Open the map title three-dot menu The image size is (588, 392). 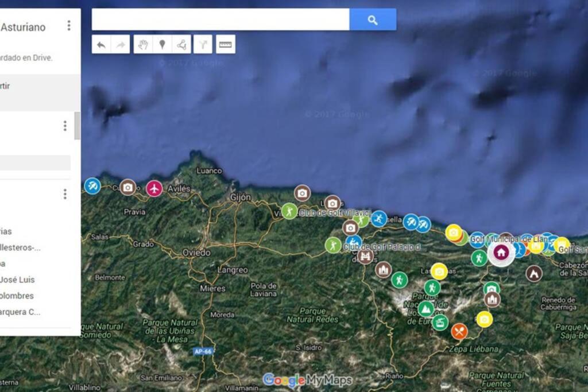tap(69, 25)
